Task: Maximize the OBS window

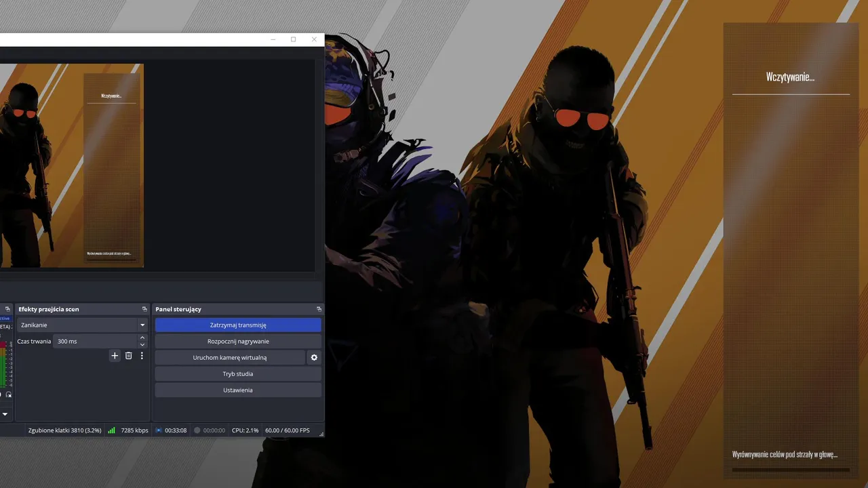Action: click(x=293, y=39)
